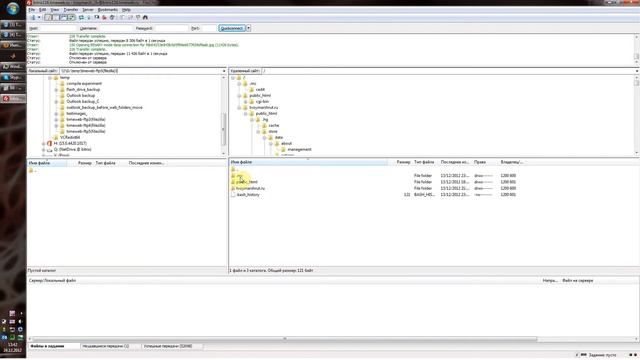Open Site Manager dropdown arrow
Screen dimensions: 640x360
[x=39, y=18]
